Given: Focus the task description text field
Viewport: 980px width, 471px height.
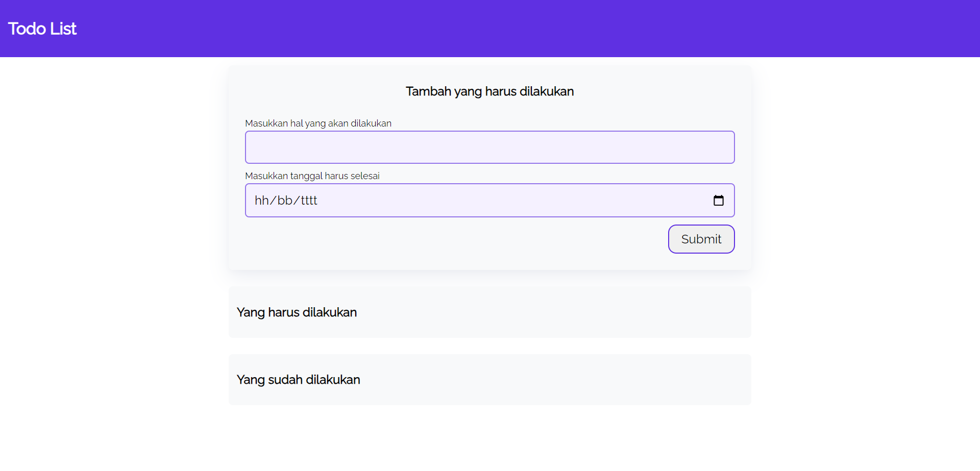Looking at the screenshot, I should pos(489,147).
